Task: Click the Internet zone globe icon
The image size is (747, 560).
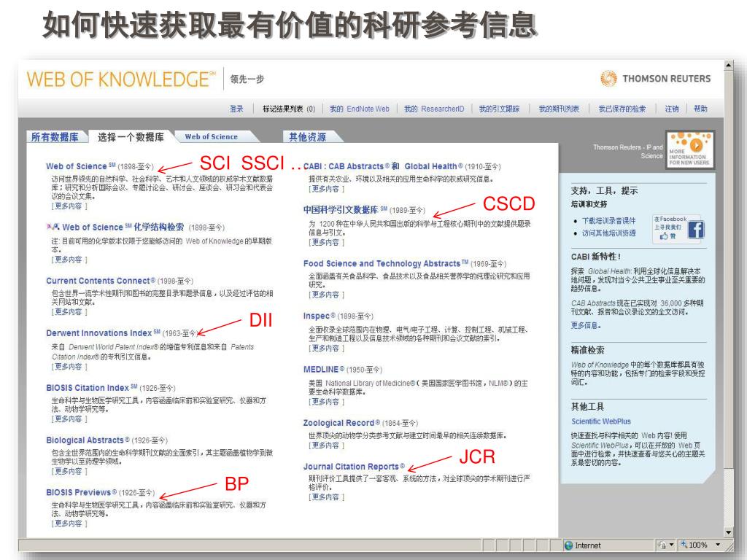Action: point(568,545)
